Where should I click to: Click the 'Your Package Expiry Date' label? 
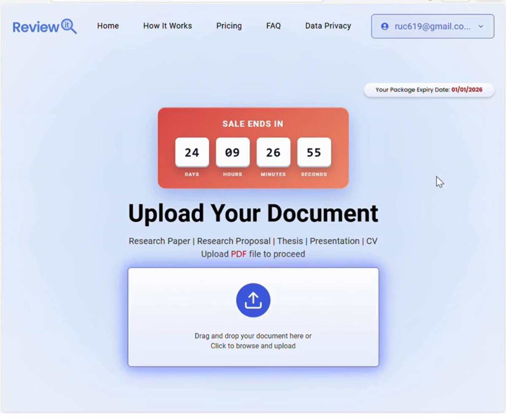(412, 90)
